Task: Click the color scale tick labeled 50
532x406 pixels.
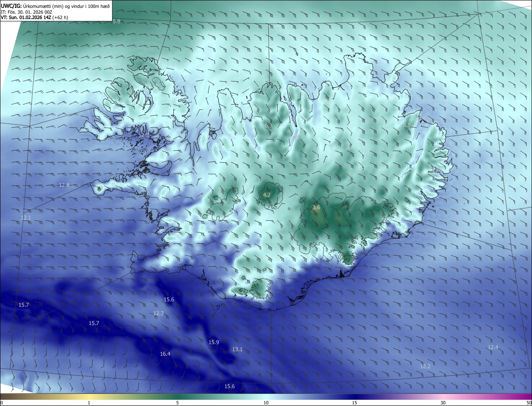Action: [529, 403]
